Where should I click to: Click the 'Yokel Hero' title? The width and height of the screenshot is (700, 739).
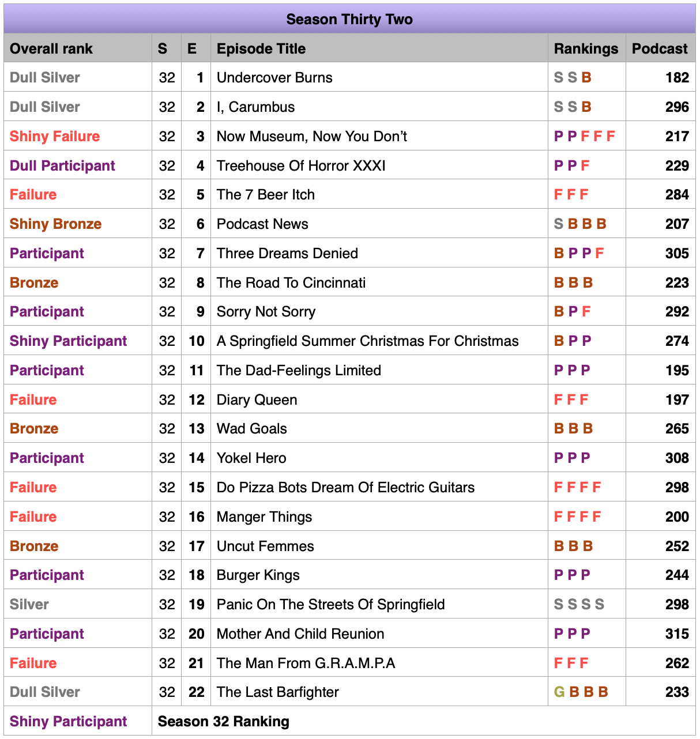251,458
